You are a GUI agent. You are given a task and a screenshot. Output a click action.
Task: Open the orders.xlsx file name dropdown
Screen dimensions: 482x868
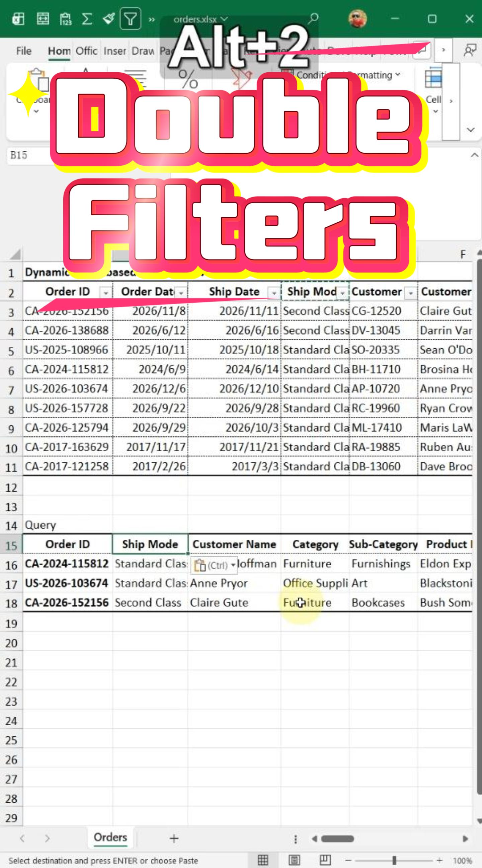(x=200, y=19)
